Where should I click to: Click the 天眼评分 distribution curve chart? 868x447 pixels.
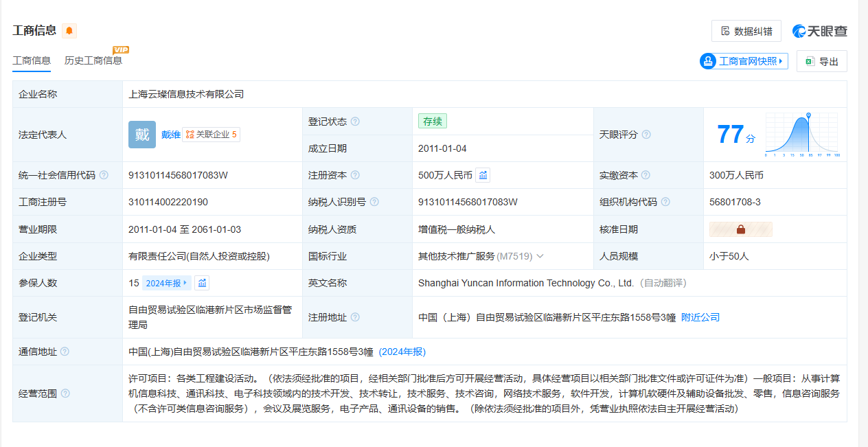(802, 135)
